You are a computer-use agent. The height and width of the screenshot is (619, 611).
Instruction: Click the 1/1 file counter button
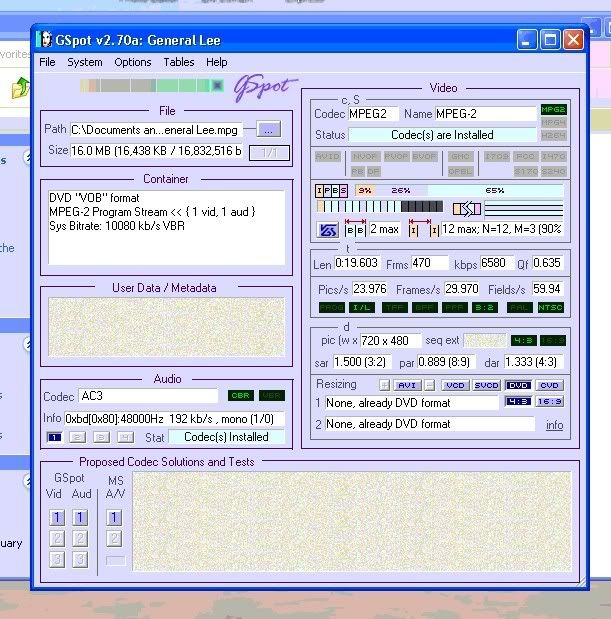pos(269,152)
